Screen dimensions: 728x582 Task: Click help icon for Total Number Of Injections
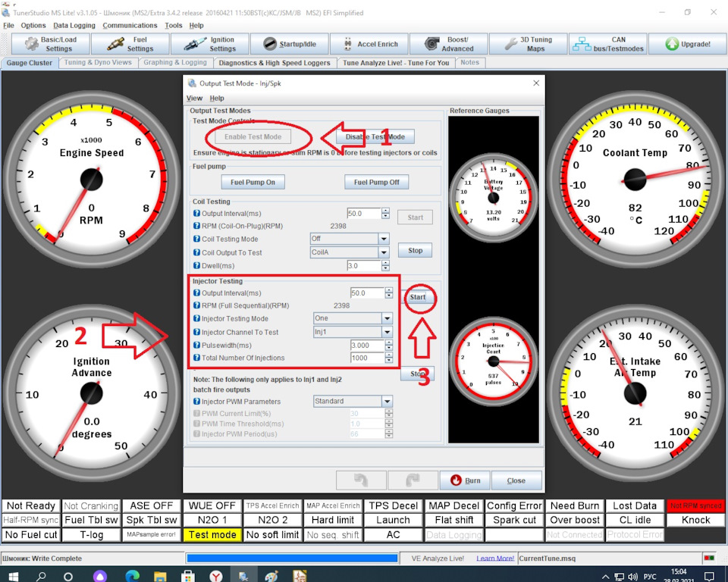(x=197, y=358)
